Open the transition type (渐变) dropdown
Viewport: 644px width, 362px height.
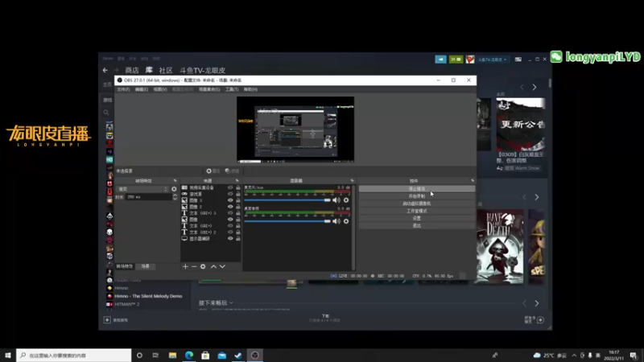tap(142, 189)
